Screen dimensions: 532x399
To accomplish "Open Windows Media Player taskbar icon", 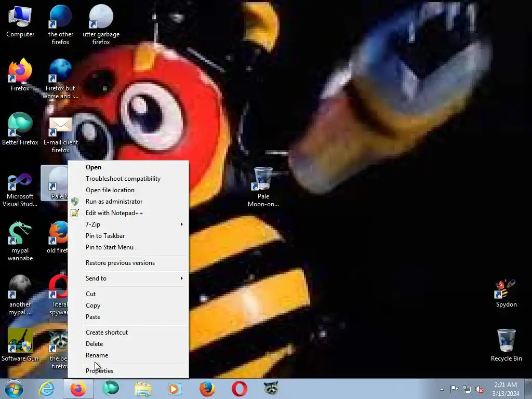I will point(175,389).
